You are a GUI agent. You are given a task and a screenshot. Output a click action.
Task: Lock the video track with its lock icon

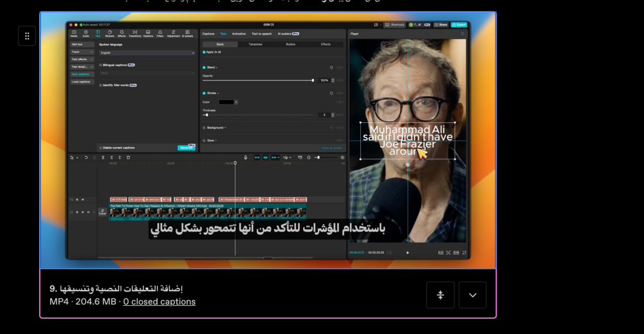(x=77, y=212)
